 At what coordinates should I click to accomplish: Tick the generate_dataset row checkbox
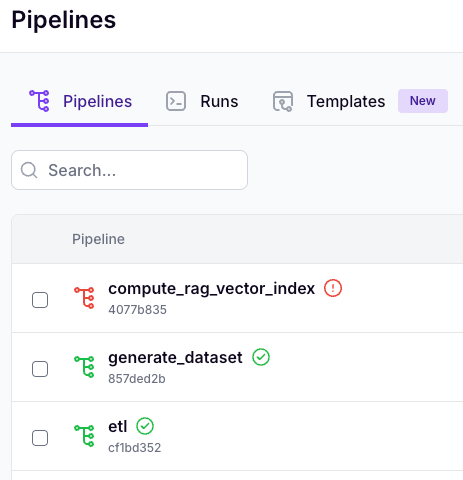point(40,369)
